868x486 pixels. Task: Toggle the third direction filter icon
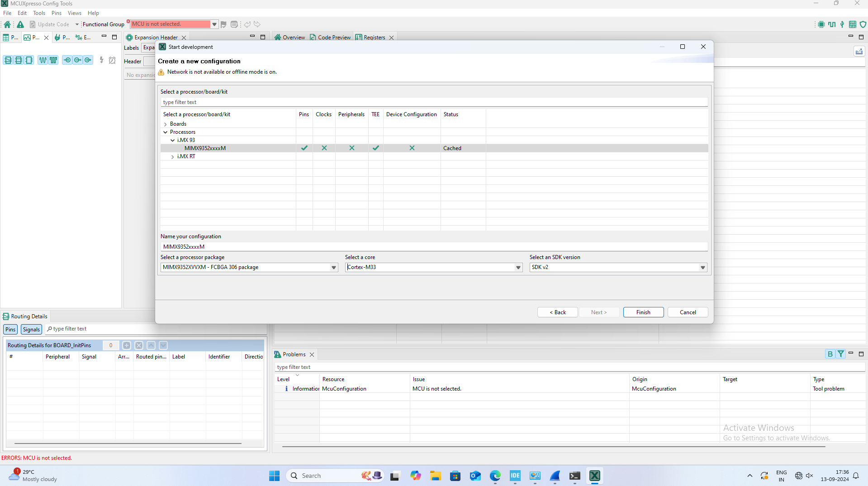[88, 60]
